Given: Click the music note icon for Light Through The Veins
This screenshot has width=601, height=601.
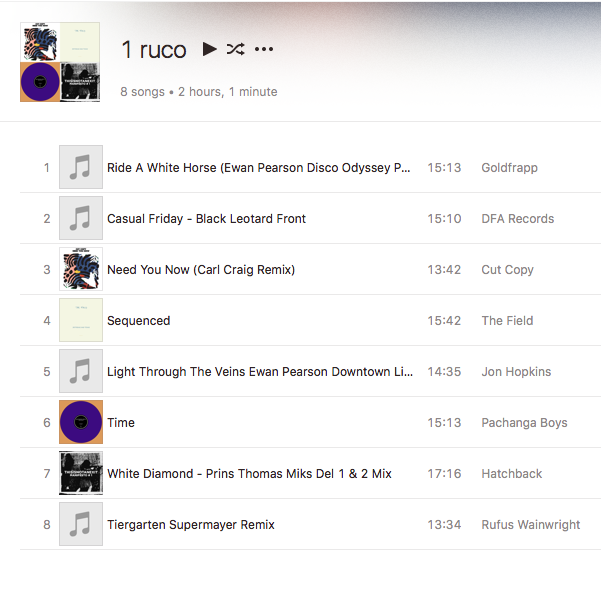Looking at the screenshot, I should tap(81, 371).
